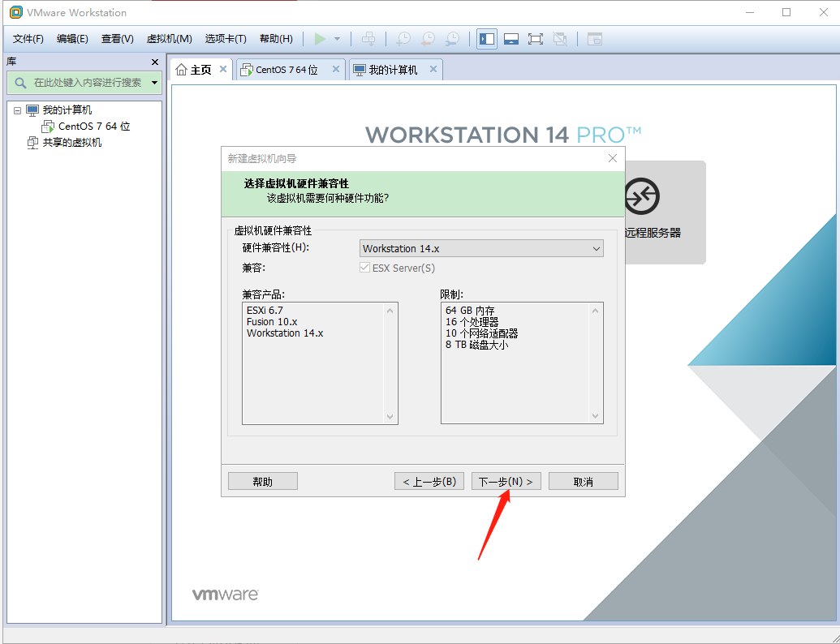Click the send Ctrl+Alt+Del toolbar icon
840x644 pixels.
pos(369,38)
